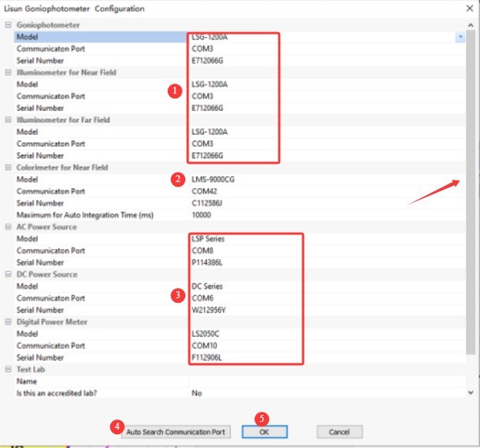Image resolution: width=480 pixels, height=448 pixels.
Task: Select Maximum Auto Integration Time value 10000
Action: pos(202,215)
